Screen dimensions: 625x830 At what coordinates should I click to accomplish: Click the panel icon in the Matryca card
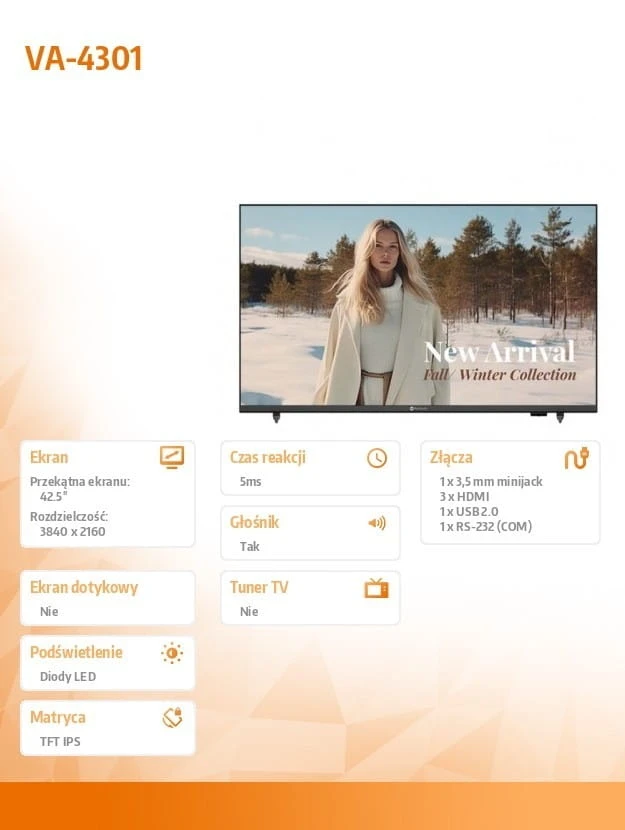pos(172,718)
